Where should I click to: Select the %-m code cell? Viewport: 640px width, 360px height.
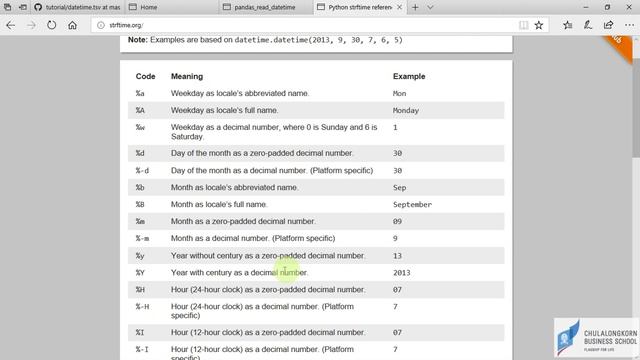coord(142,238)
